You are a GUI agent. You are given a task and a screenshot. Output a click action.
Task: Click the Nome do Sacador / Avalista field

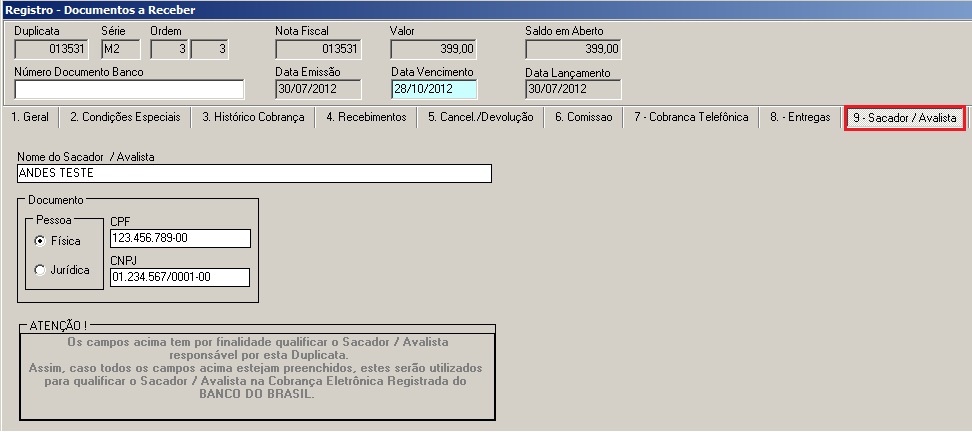pos(254,174)
